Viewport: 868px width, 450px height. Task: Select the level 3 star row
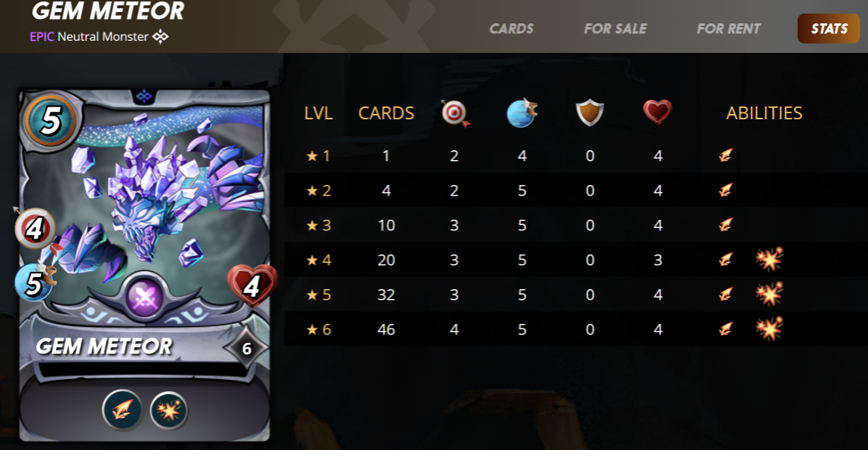(576, 225)
